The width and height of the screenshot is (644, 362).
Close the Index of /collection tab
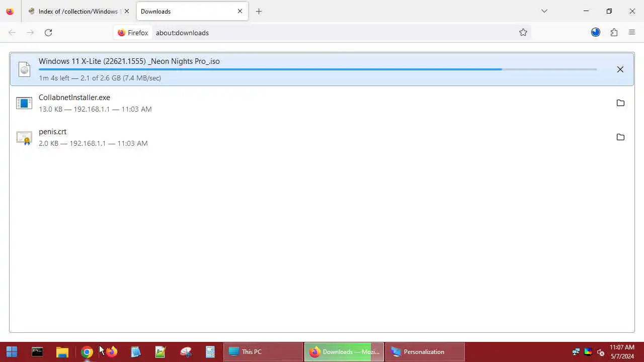127,11
